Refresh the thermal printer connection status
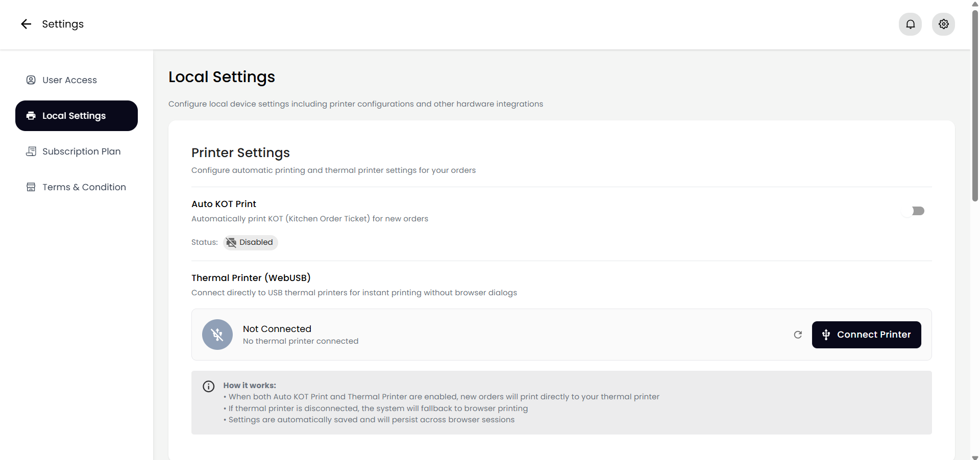This screenshot has width=980, height=460. [798, 335]
